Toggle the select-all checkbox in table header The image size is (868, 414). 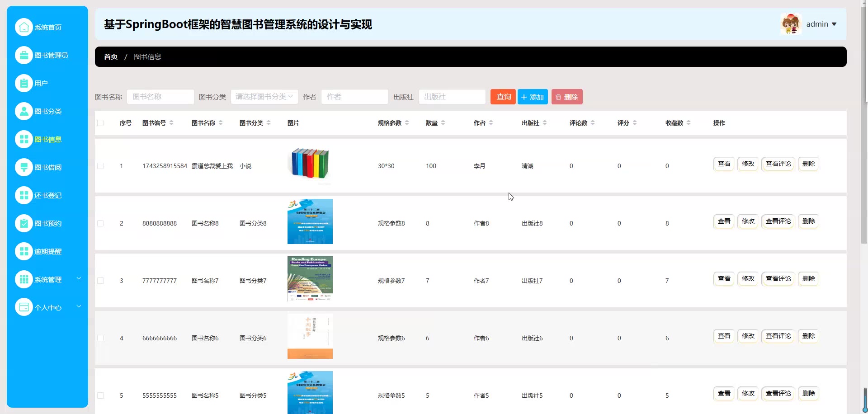100,123
